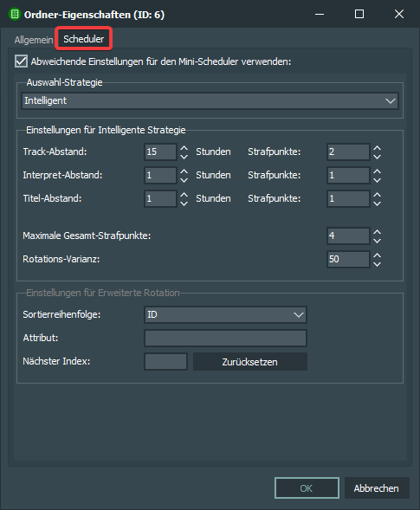Increase Track-Abstand hours with up arrow

[184, 148]
